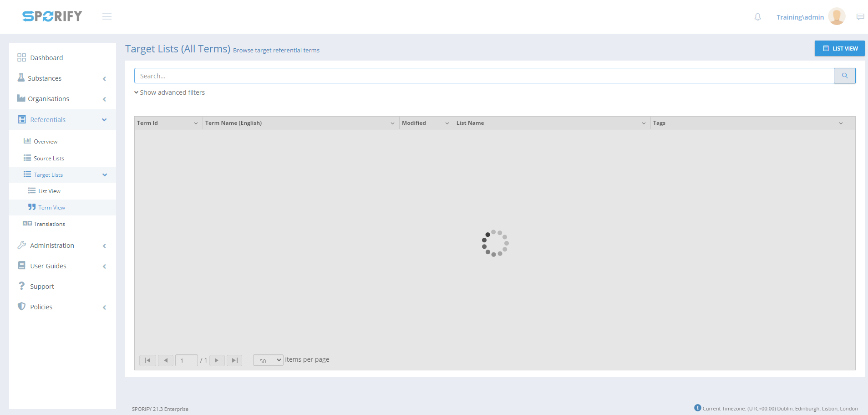
Task: Click the LIST VIEW button
Action: click(839, 48)
